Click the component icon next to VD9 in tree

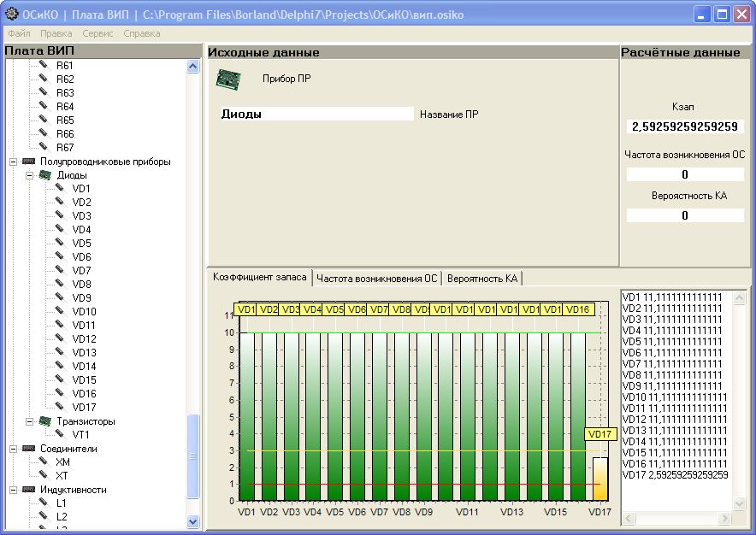tap(60, 297)
